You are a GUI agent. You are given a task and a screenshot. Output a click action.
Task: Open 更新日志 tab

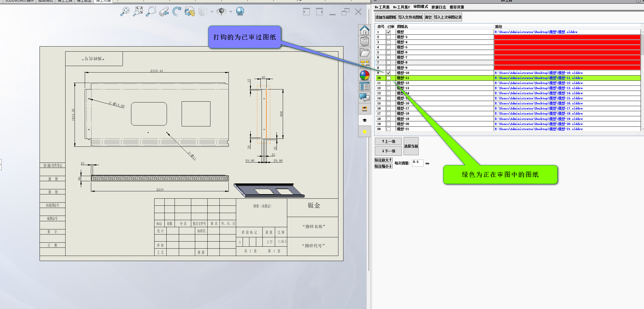tap(439, 7)
